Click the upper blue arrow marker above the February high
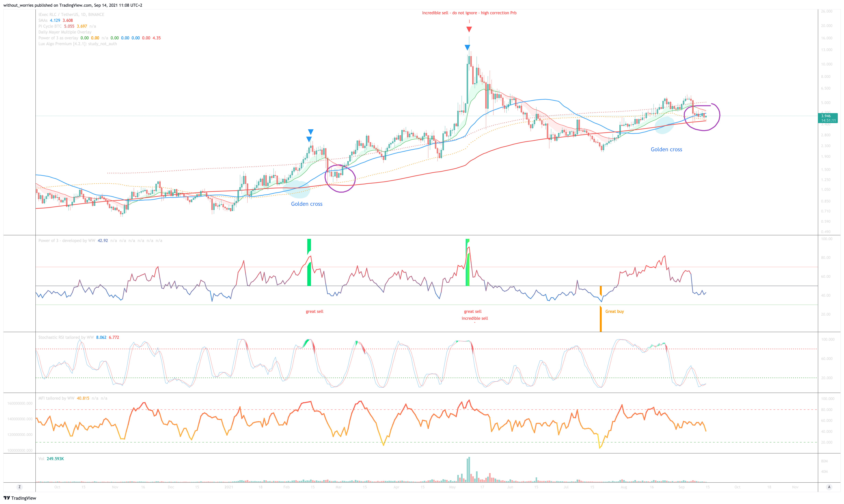The width and height of the screenshot is (844, 504). [x=311, y=132]
